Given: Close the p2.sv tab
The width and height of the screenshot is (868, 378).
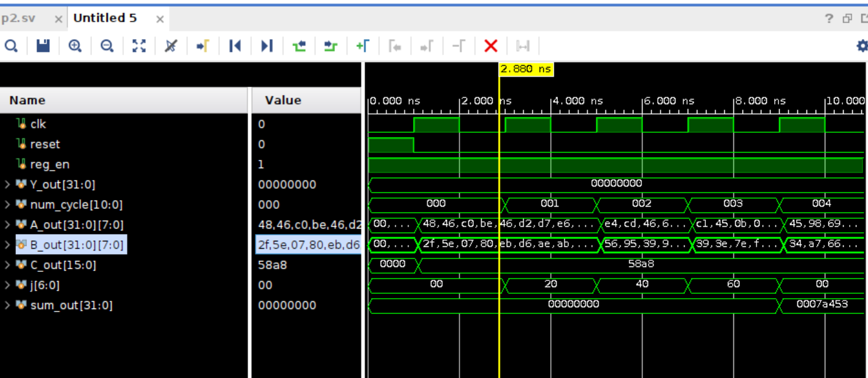Looking at the screenshot, I should coord(58,20).
